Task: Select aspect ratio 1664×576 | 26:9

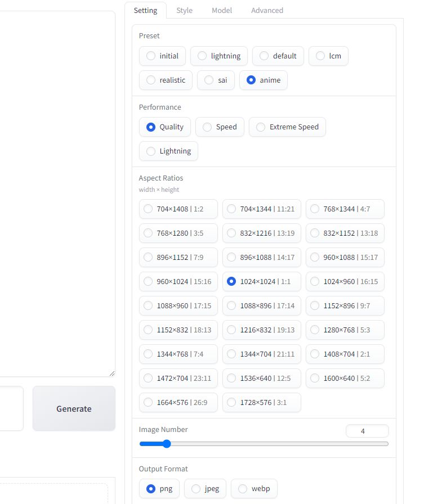Action: [178, 402]
